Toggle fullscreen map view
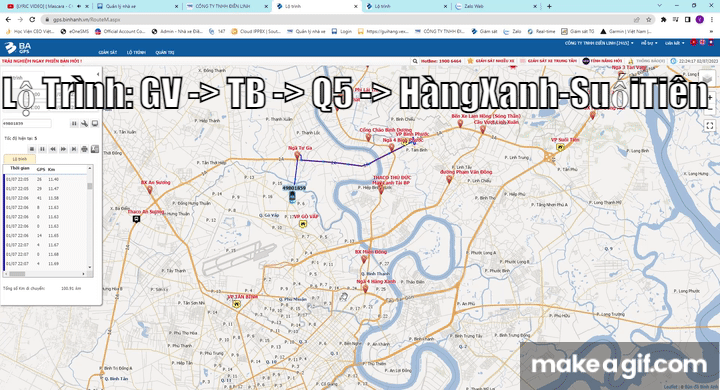Image resolution: width=720 pixels, height=390 pixels. click(709, 125)
